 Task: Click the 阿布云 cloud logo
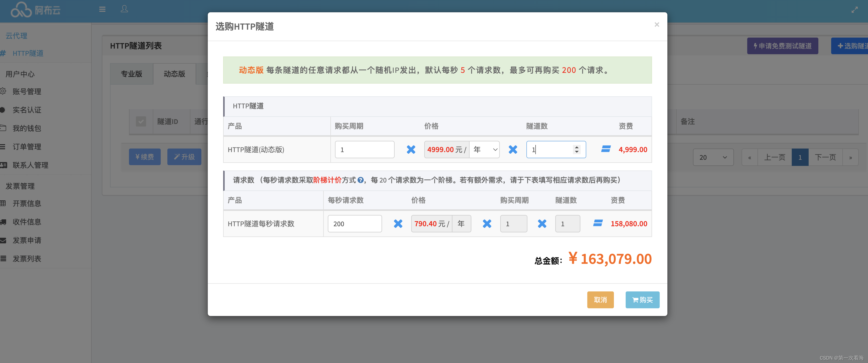[x=21, y=10]
